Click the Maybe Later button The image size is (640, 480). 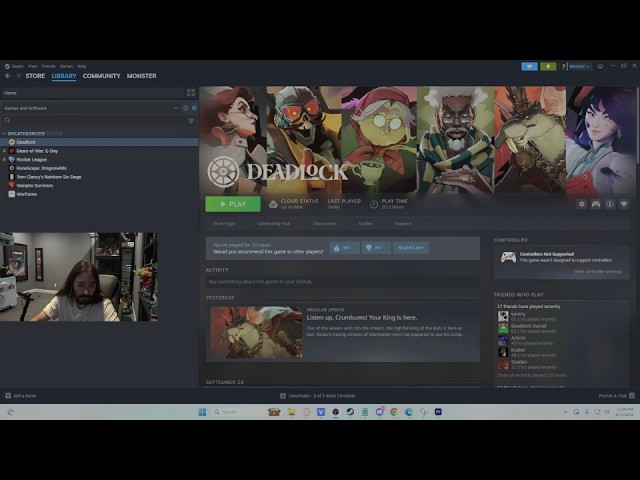click(411, 248)
